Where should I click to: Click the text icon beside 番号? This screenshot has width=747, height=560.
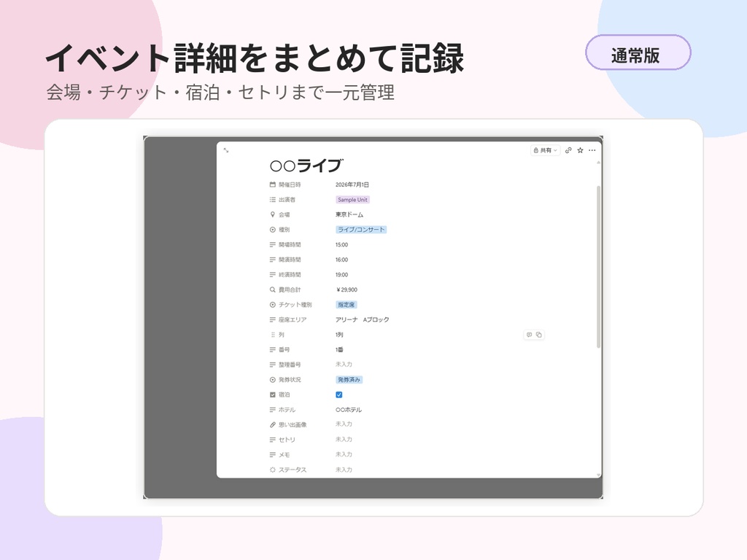click(273, 349)
